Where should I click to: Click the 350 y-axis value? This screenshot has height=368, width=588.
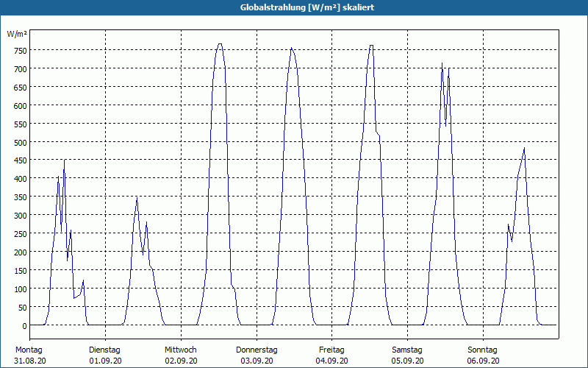coord(21,197)
